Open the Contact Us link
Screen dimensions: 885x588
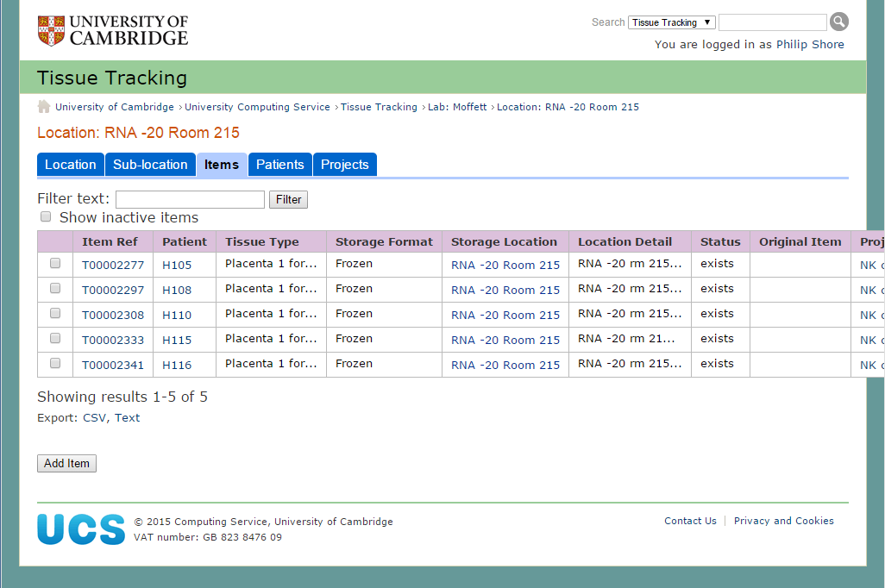(690, 521)
